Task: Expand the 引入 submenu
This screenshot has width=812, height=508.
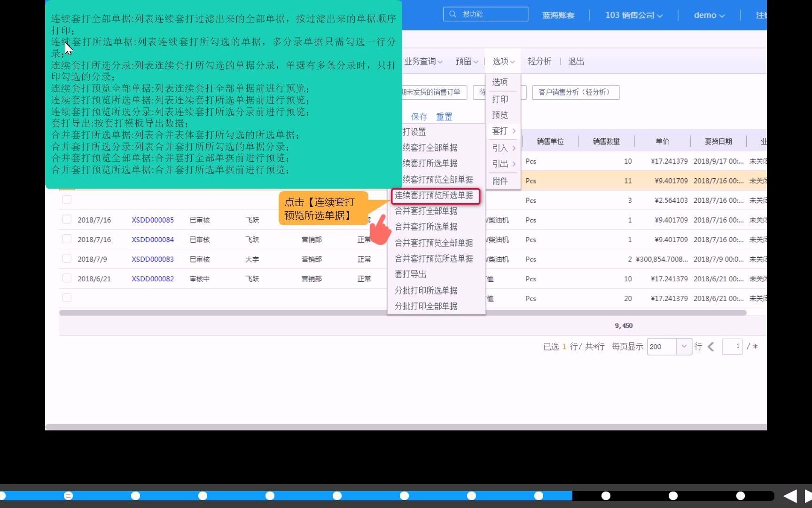Action: (503, 148)
